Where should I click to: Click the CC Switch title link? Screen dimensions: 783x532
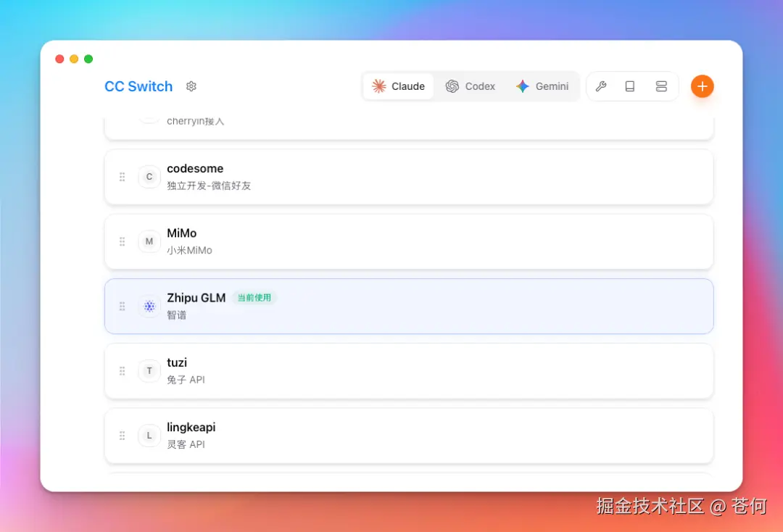138,86
